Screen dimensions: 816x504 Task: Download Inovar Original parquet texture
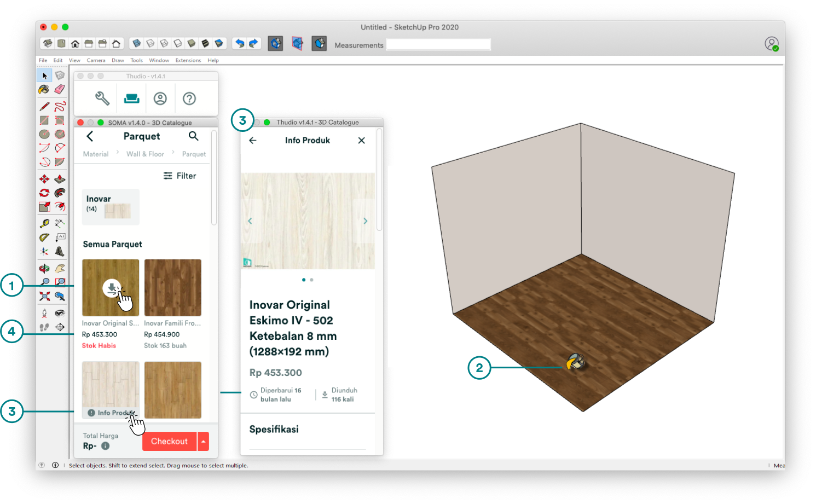coord(112,288)
